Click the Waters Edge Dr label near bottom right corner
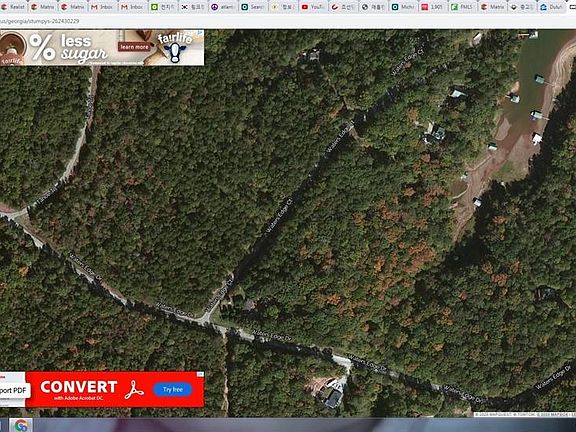This screenshot has width=576, height=432. 554,378
